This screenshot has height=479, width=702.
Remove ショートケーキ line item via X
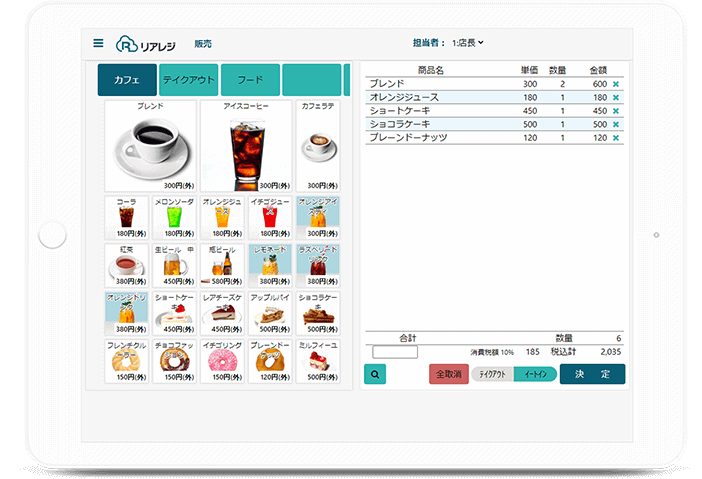[x=616, y=111]
